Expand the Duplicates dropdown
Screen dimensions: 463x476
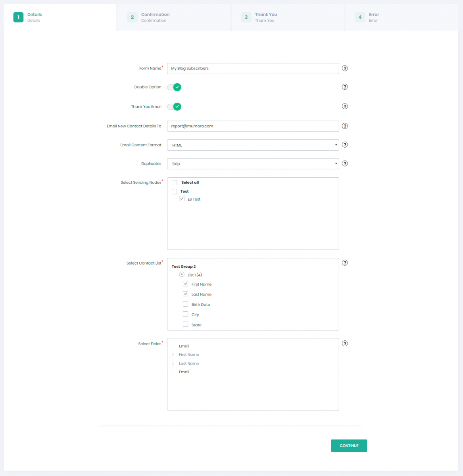pos(253,164)
